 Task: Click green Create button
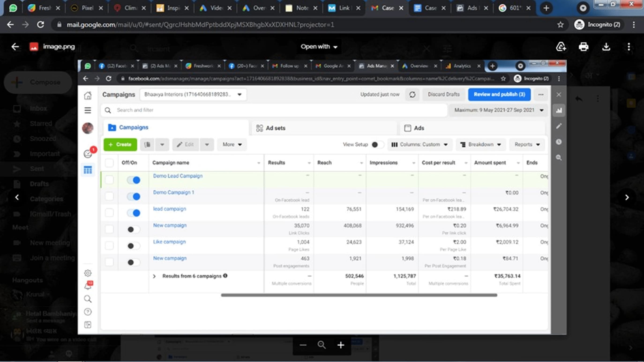(x=120, y=145)
